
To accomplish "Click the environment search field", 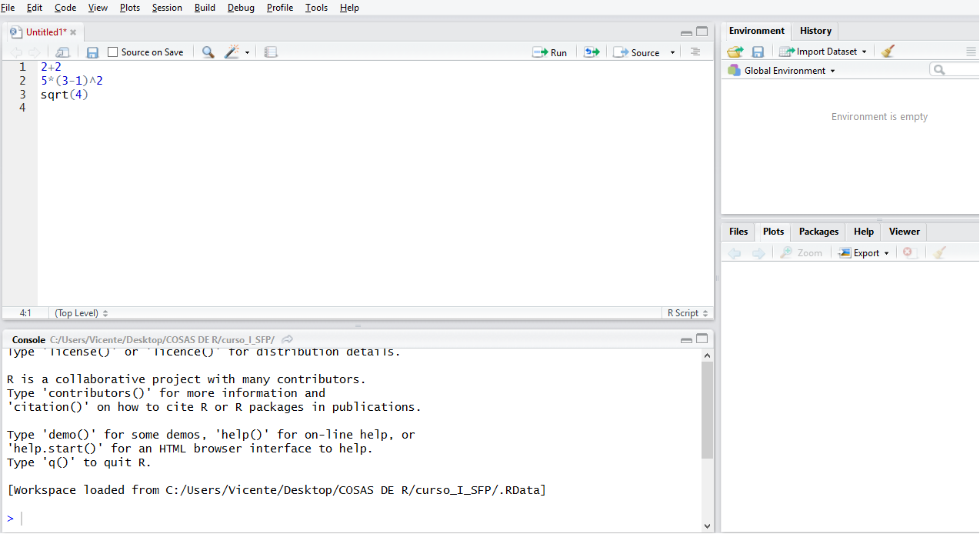I will [955, 70].
